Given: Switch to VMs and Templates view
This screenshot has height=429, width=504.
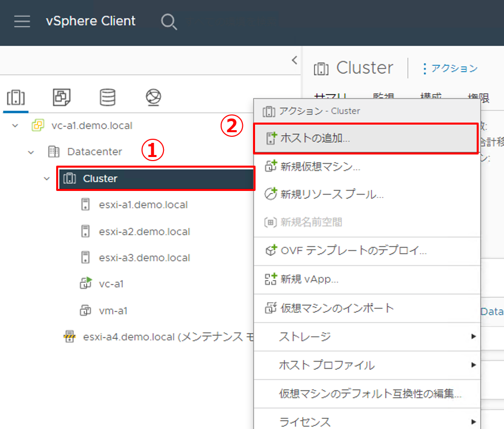Looking at the screenshot, I should [61, 97].
